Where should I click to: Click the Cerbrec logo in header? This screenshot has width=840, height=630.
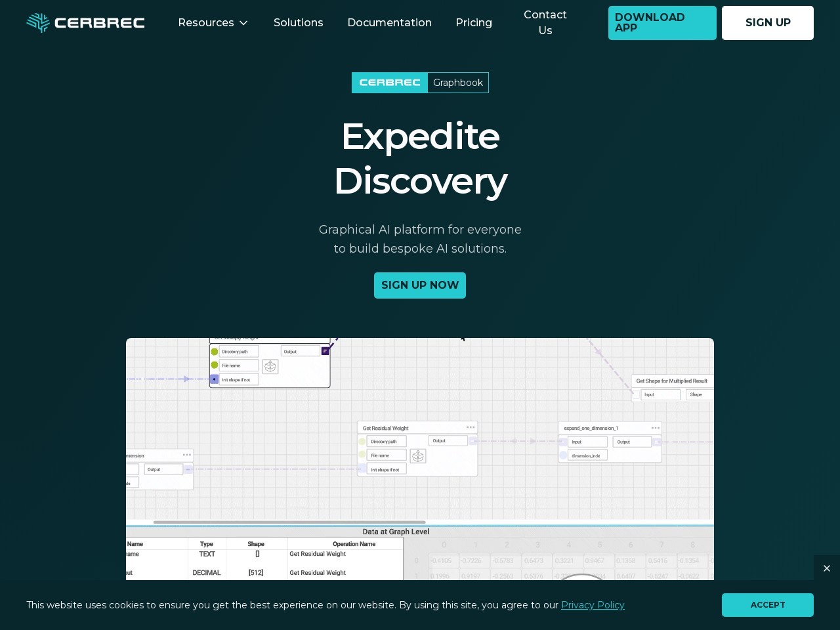point(85,23)
